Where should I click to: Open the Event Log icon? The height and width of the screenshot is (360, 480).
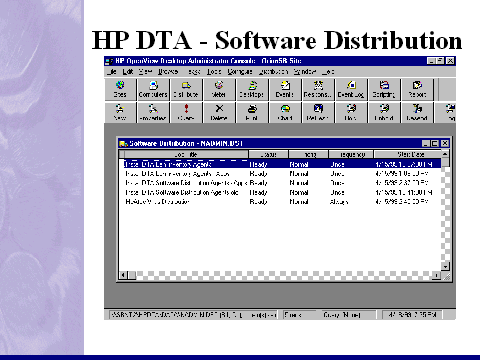click(x=351, y=89)
